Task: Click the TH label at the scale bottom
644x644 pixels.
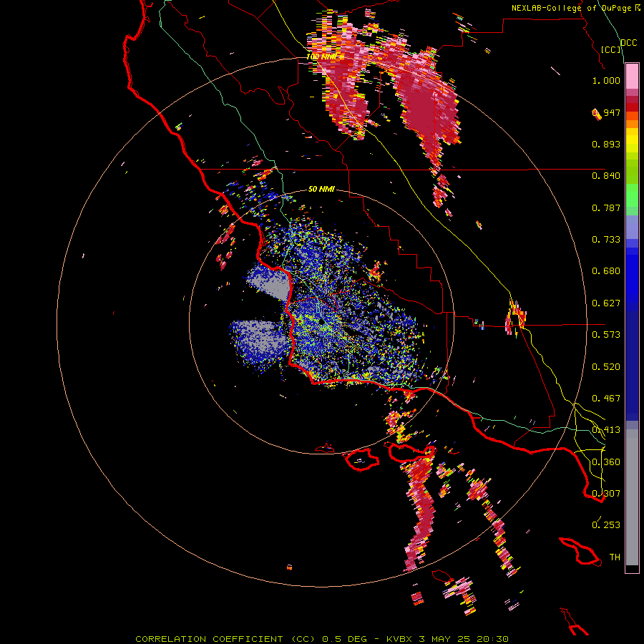Action: [615, 557]
